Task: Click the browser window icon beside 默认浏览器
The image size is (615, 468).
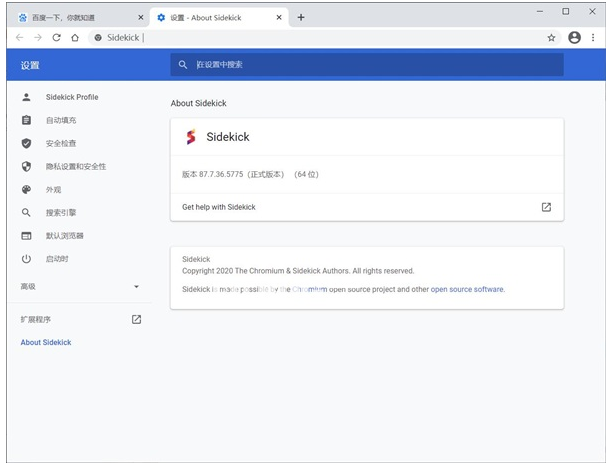Action: coord(26,236)
